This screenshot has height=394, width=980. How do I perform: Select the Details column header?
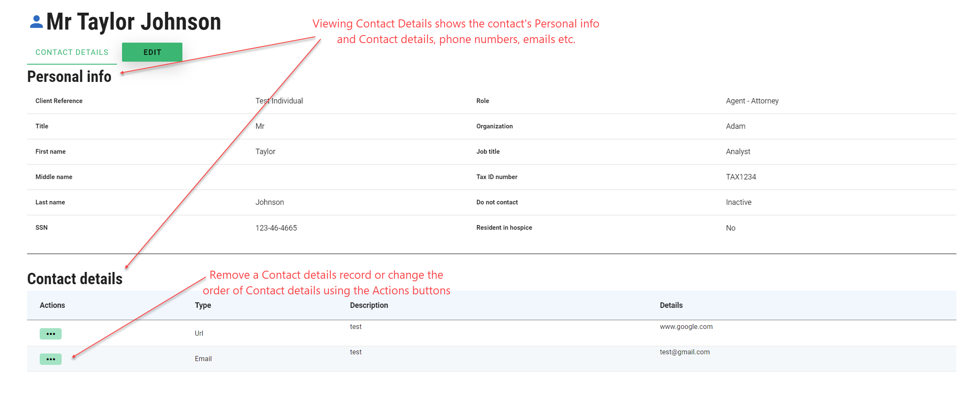tap(671, 305)
